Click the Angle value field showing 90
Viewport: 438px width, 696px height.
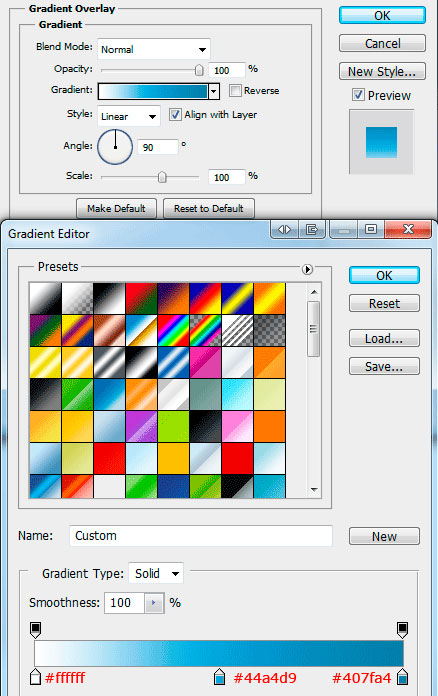(158, 147)
